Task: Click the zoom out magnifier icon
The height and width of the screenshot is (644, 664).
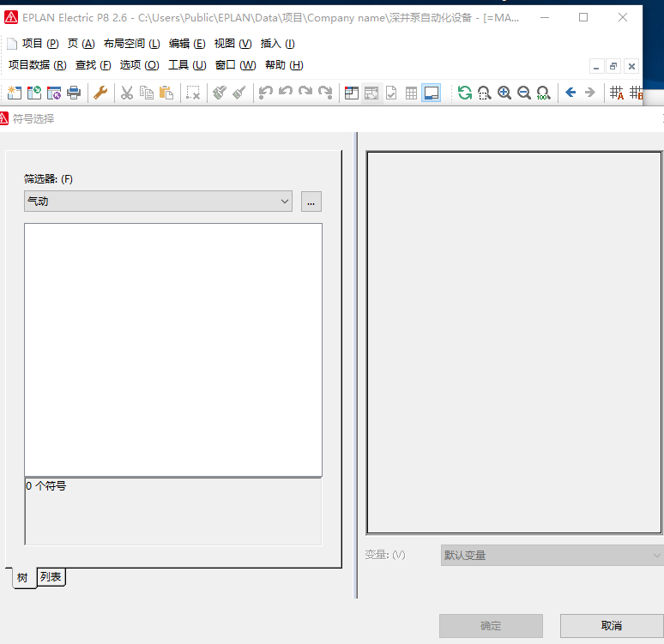Action: point(524,93)
